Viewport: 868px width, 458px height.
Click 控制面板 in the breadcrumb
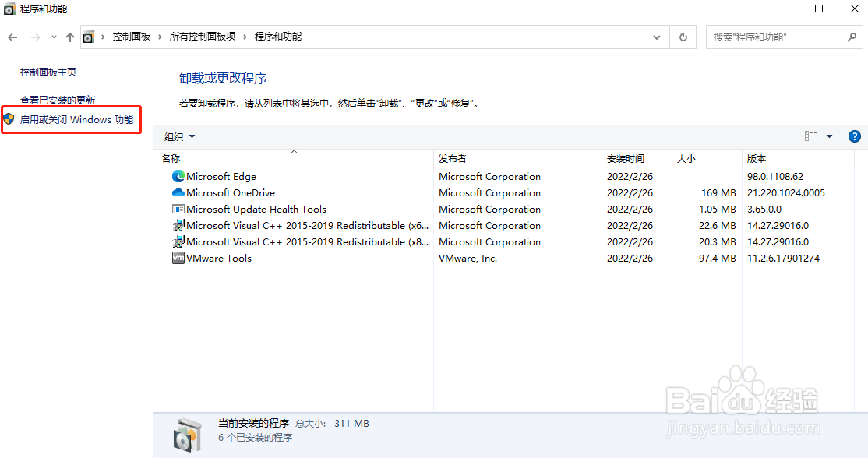[x=131, y=37]
